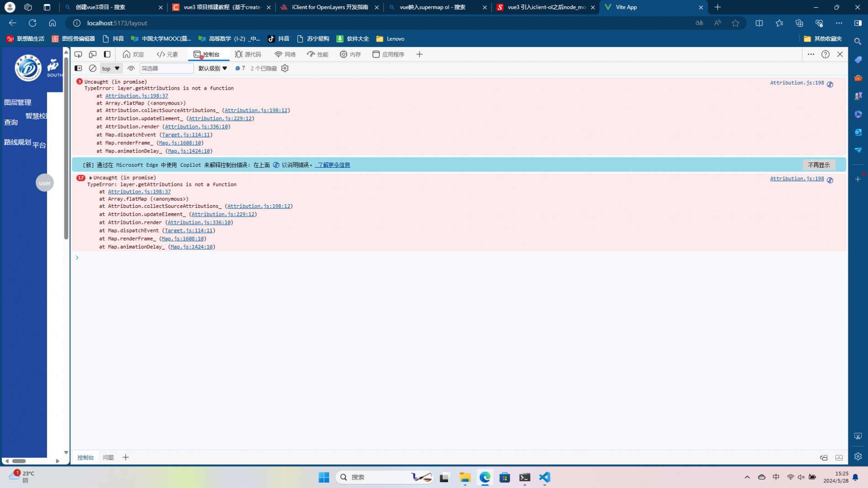Switch to the 网络 network tab

click(286, 54)
